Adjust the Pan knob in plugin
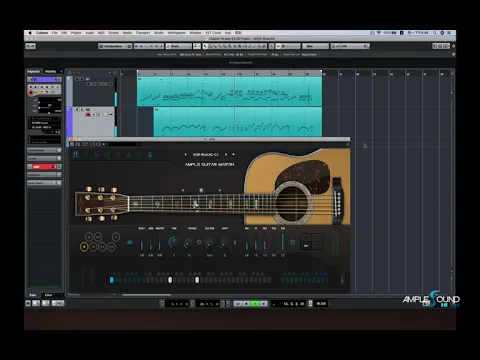This screenshot has height=360, width=480. [x=173, y=242]
